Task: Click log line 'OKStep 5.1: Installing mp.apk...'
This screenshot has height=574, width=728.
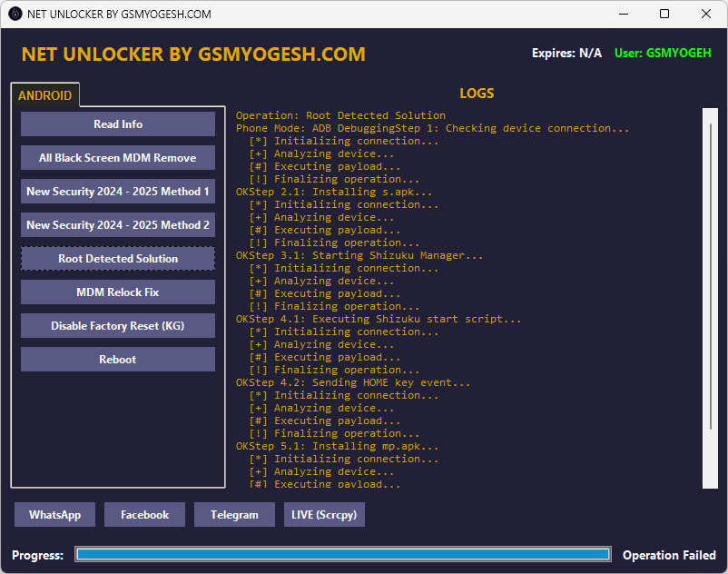Action: pos(337,446)
